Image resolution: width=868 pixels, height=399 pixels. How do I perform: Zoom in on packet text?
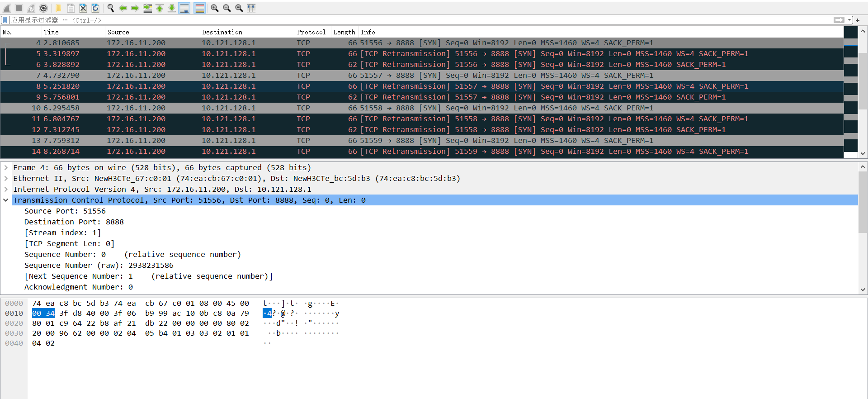[215, 8]
